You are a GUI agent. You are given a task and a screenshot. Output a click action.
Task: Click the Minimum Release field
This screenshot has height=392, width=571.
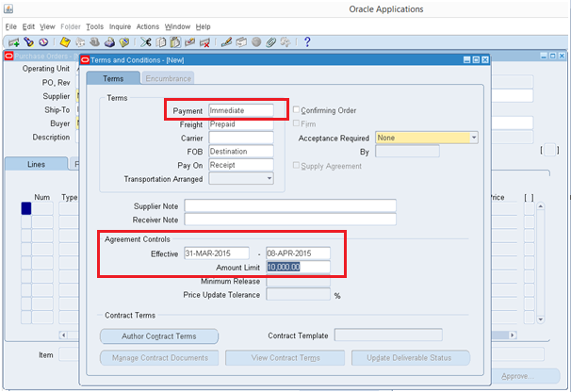point(299,281)
